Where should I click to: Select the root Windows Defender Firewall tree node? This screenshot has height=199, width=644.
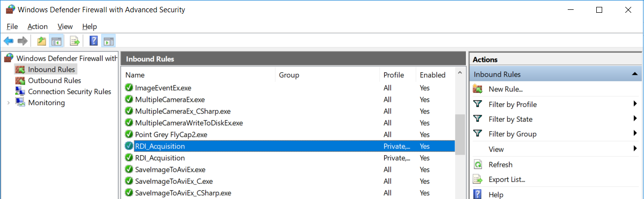67,58
